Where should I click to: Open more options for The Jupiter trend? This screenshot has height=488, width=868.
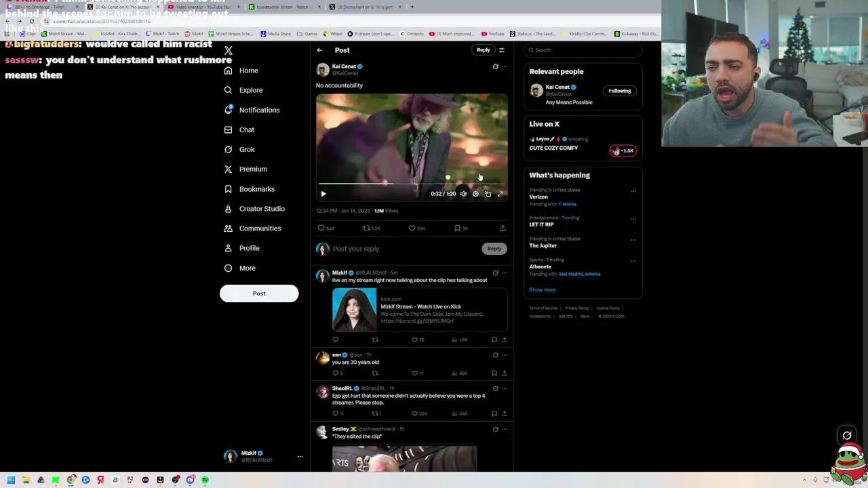633,239
